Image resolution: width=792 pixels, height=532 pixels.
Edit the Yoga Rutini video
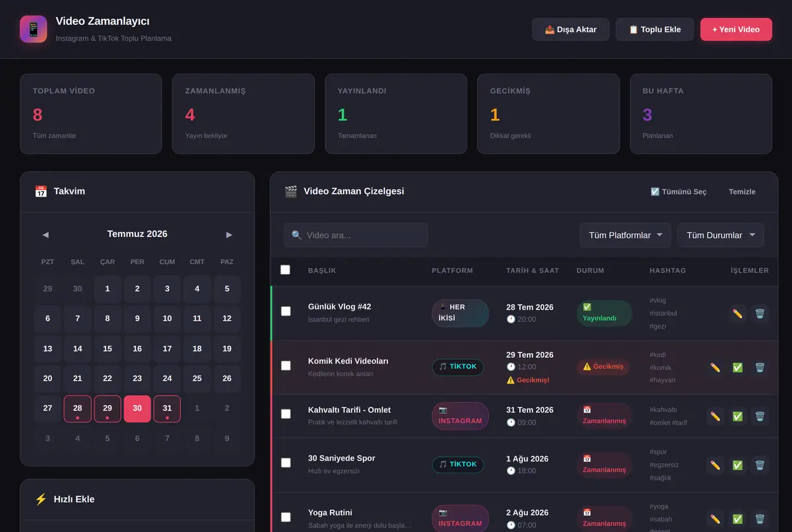[x=715, y=519]
